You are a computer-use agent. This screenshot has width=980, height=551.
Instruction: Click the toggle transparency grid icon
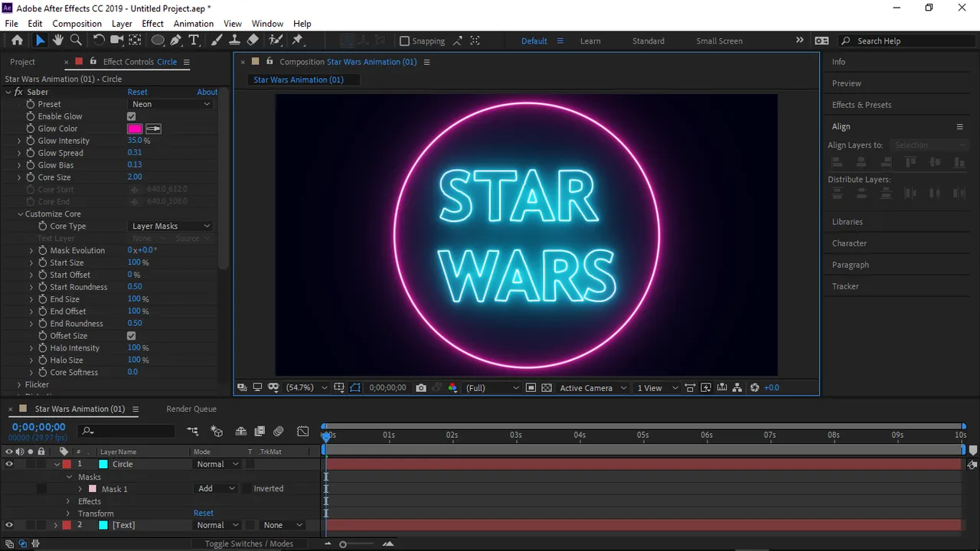click(x=547, y=388)
